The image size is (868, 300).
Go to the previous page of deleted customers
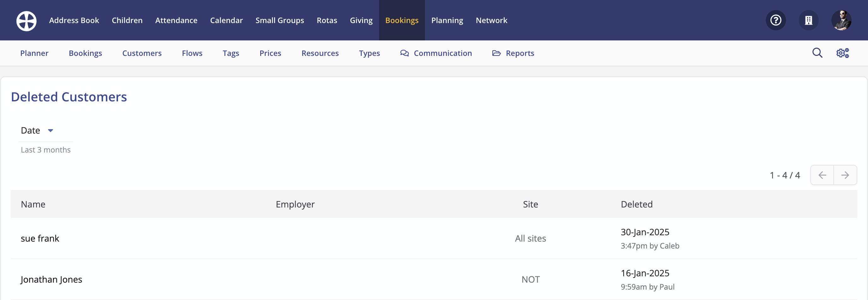click(822, 175)
